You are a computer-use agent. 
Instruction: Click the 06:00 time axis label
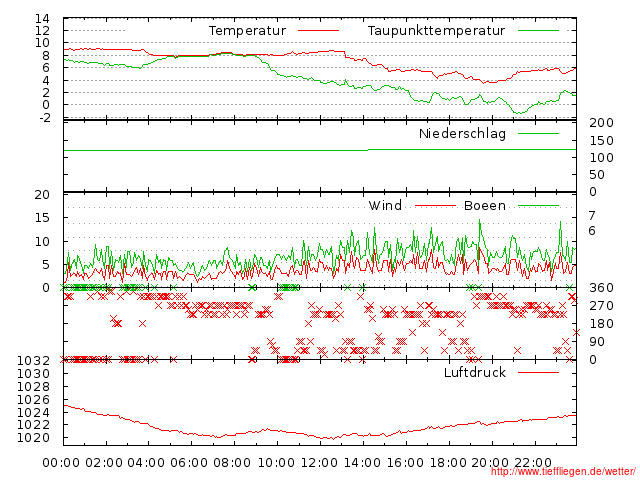click(x=189, y=463)
